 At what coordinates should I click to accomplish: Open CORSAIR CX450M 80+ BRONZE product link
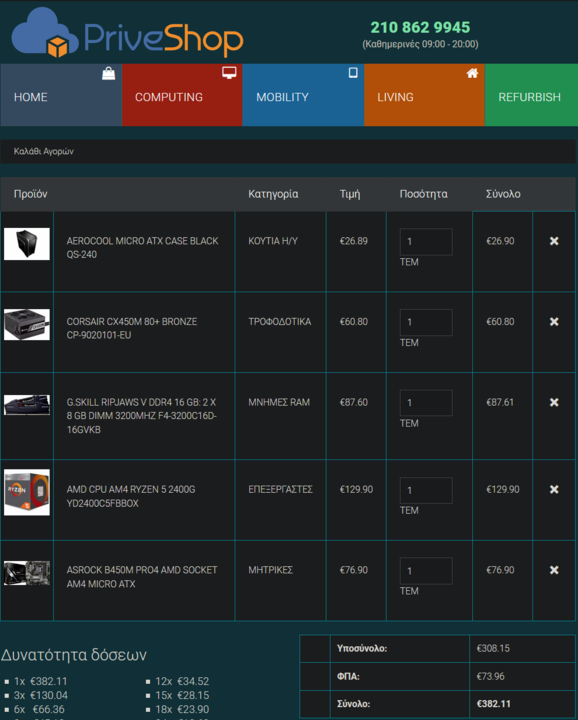[132, 328]
